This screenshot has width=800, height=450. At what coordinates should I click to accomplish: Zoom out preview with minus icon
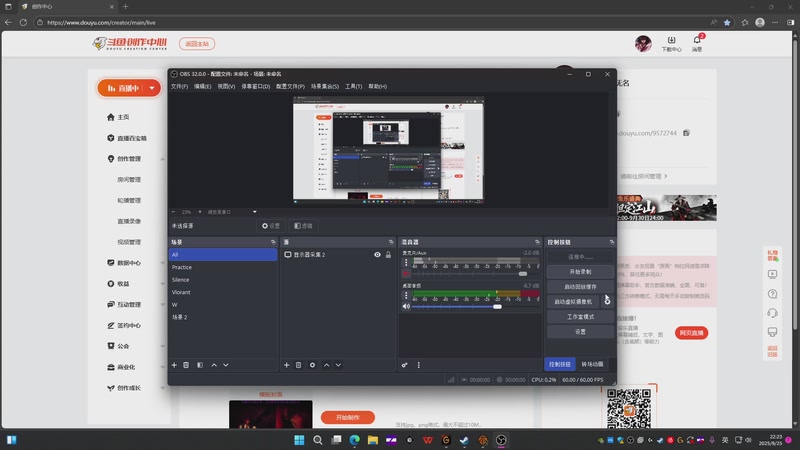tap(173, 212)
